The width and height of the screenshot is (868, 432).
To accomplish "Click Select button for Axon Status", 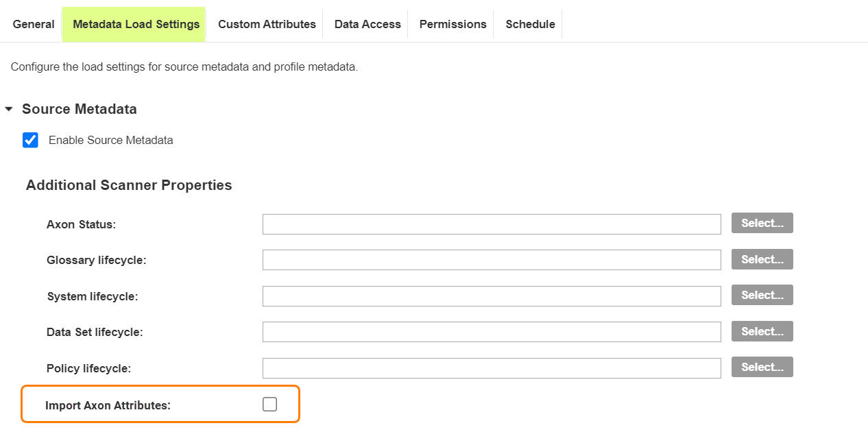I will 762,223.
